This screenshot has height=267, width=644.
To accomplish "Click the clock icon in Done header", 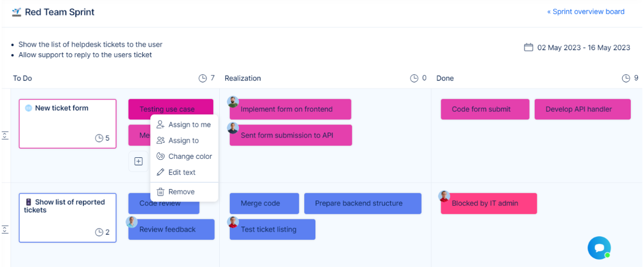I will pyautogui.click(x=626, y=78).
